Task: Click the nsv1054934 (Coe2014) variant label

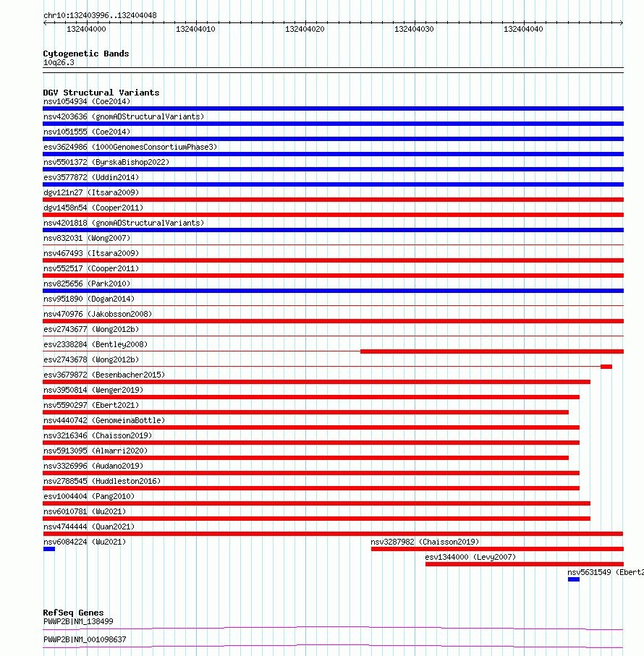Action: pyautogui.click(x=87, y=101)
